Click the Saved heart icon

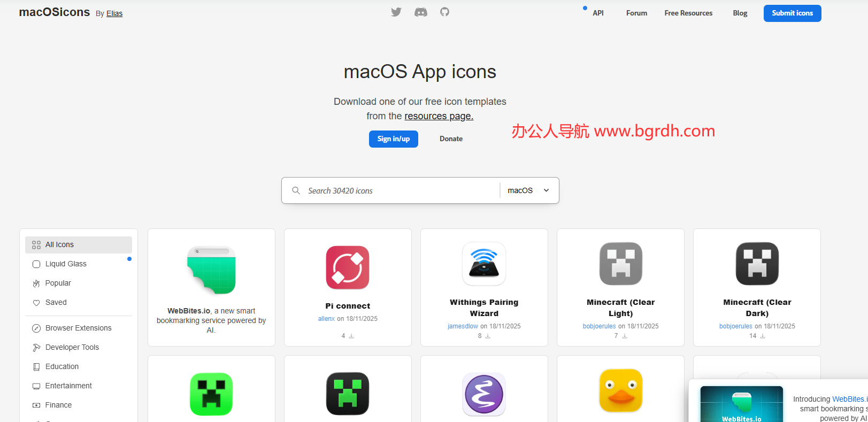[x=36, y=303]
